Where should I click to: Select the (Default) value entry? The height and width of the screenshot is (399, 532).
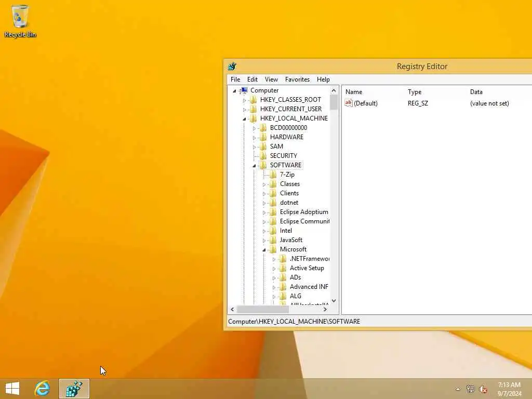pos(365,103)
